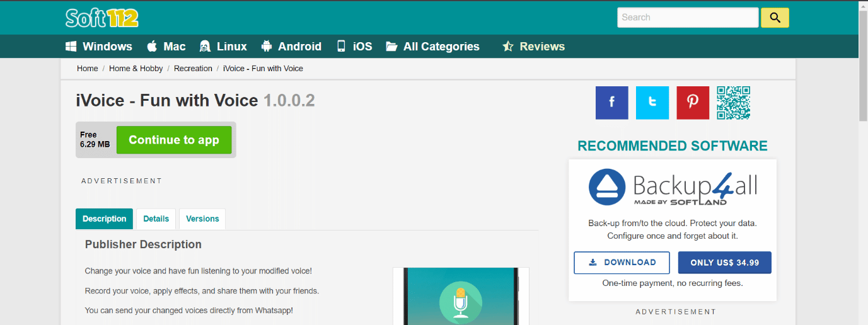
Task: Go to Recreation breadcrumb
Action: pyautogui.click(x=193, y=69)
